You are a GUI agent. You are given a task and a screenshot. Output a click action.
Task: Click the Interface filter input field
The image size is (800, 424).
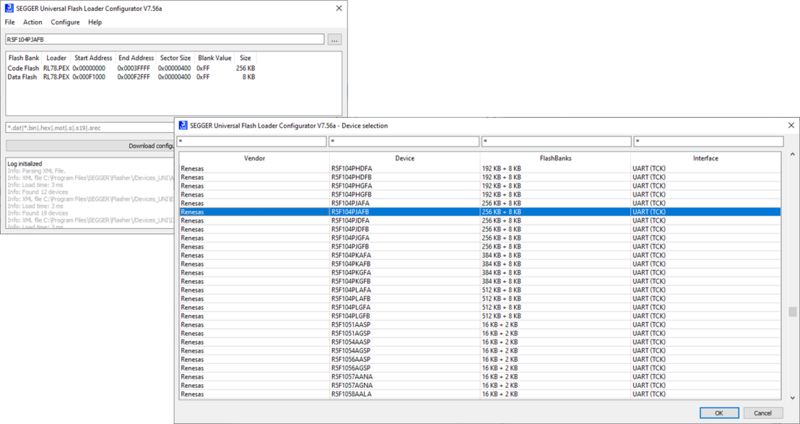coord(709,141)
